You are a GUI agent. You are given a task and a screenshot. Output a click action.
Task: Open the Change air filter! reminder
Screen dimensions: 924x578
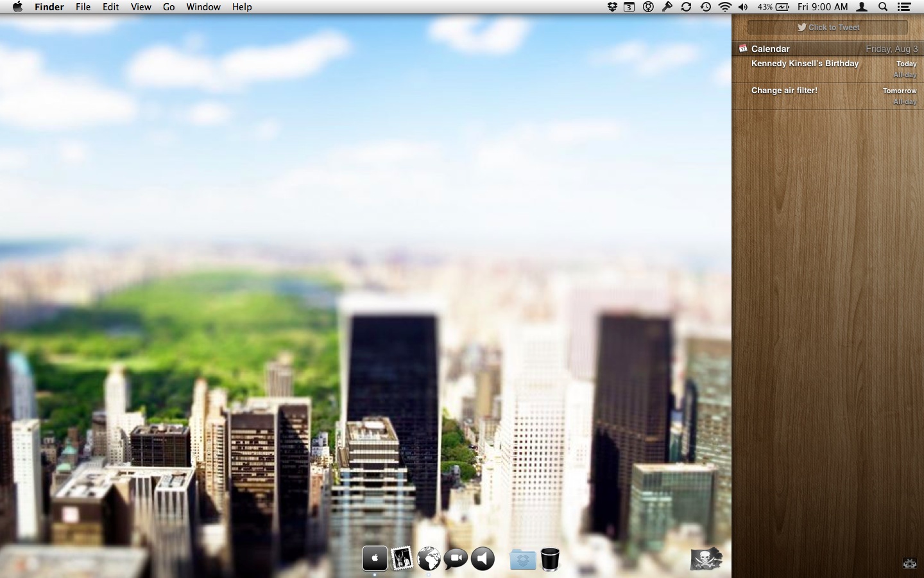coord(828,96)
